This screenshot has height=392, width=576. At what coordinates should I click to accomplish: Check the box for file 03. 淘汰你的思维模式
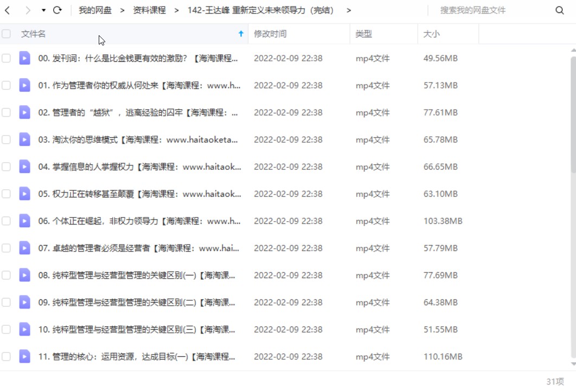[x=7, y=139]
